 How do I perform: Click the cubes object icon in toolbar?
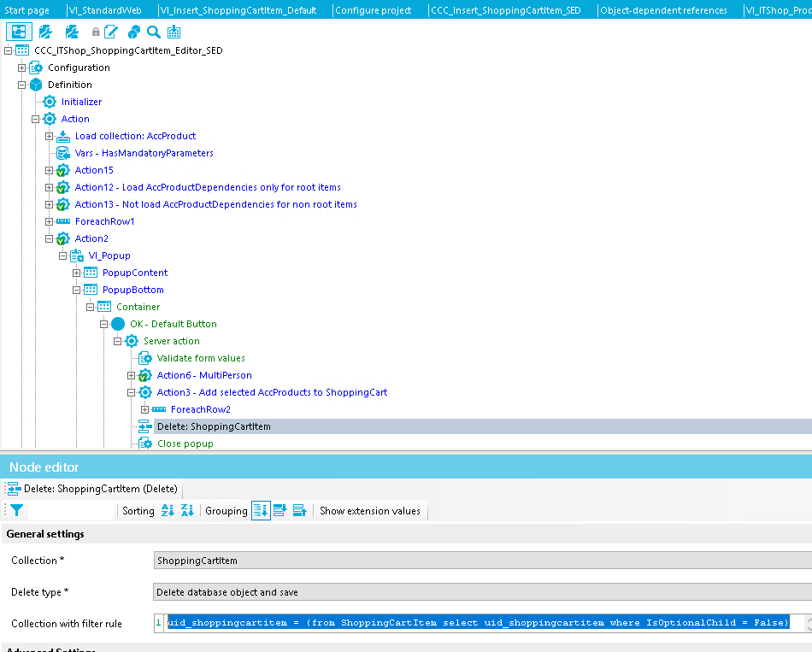tap(134, 32)
